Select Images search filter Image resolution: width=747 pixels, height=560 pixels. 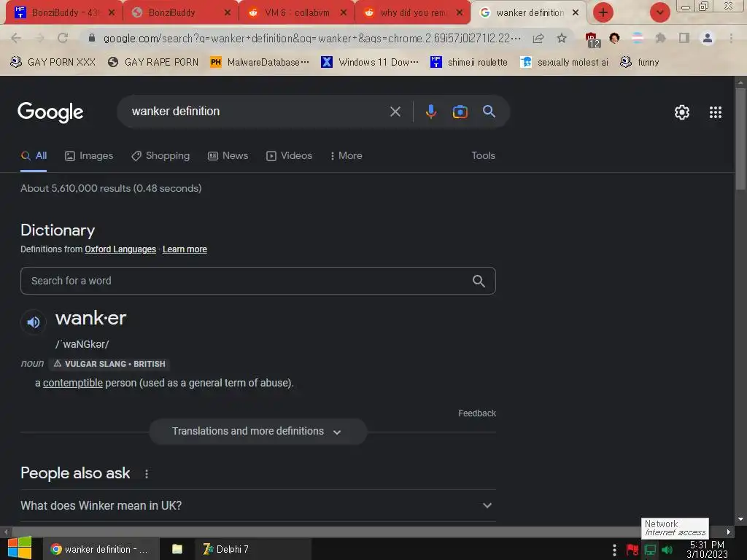click(x=89, y=156)
